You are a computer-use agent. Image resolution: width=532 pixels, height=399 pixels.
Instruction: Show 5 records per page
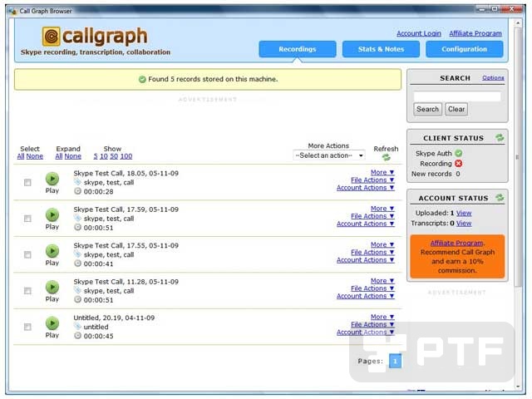[96, 156]
